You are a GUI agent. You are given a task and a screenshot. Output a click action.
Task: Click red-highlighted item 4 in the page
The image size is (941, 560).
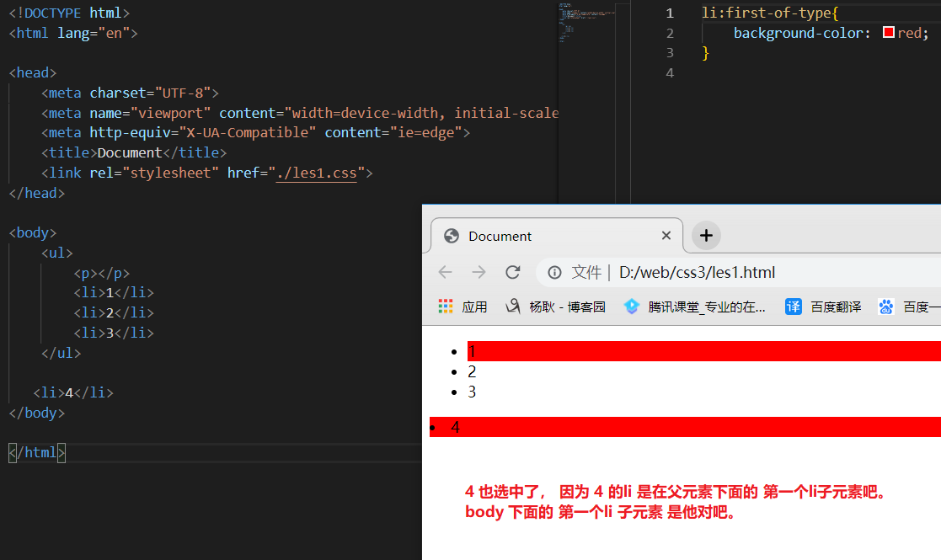tap(685, 427)
